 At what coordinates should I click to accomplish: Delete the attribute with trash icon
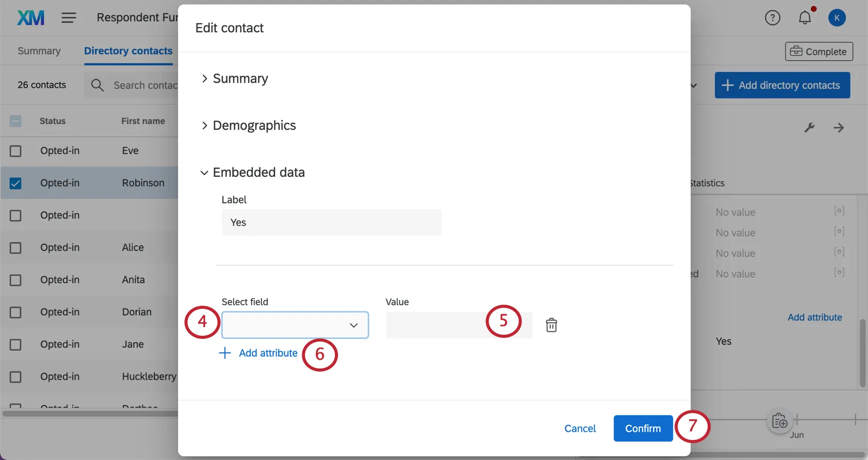pos(551,325)
